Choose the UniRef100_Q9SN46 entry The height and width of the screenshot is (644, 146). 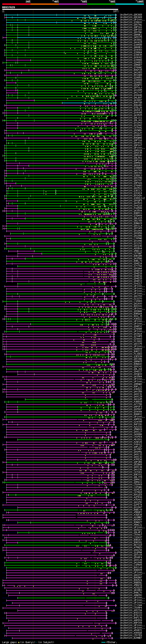[x=131, y=311]
